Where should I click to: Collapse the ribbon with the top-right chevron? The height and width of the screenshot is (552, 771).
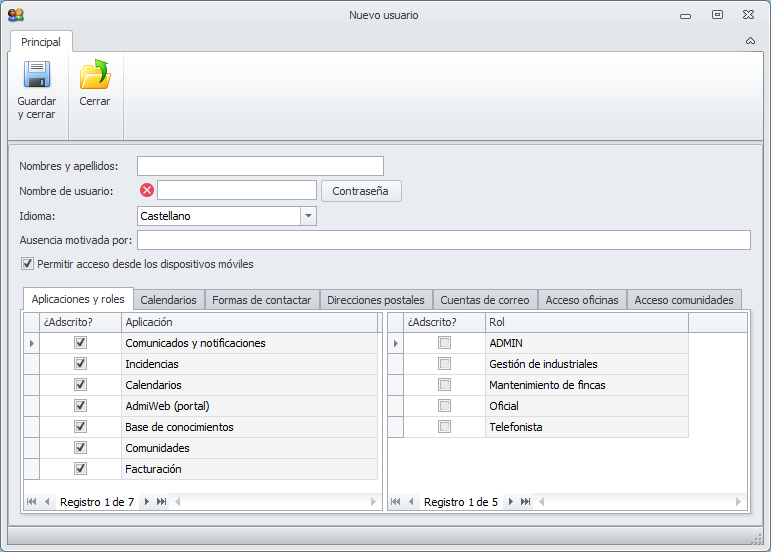pos(750,41)
